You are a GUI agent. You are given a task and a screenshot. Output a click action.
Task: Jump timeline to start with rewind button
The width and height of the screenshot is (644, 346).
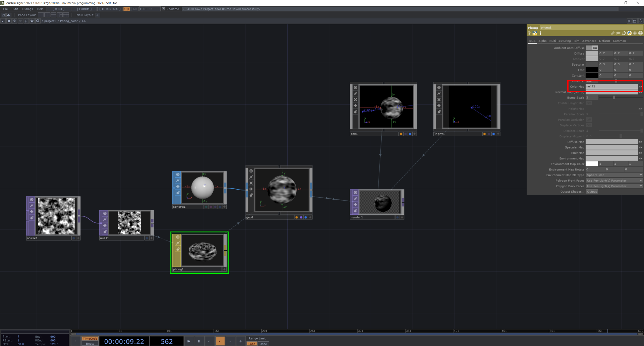click(189, 341)
